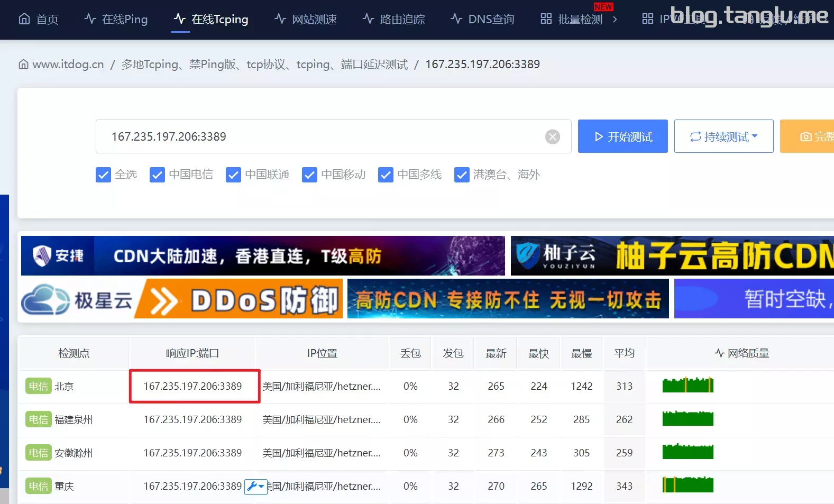Click the 开始测试 button
The image size is (834, 504).
tap(623, 136)
